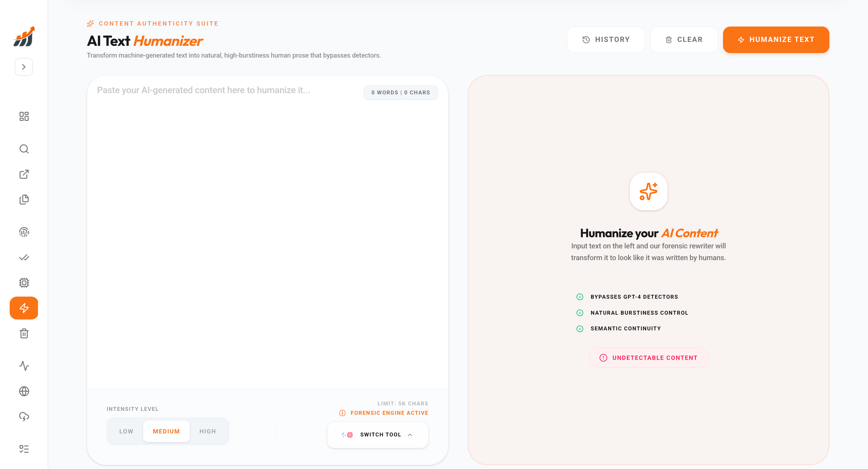
Task: Open the Switch Tool dropdown
Action: tap(377, 435)
